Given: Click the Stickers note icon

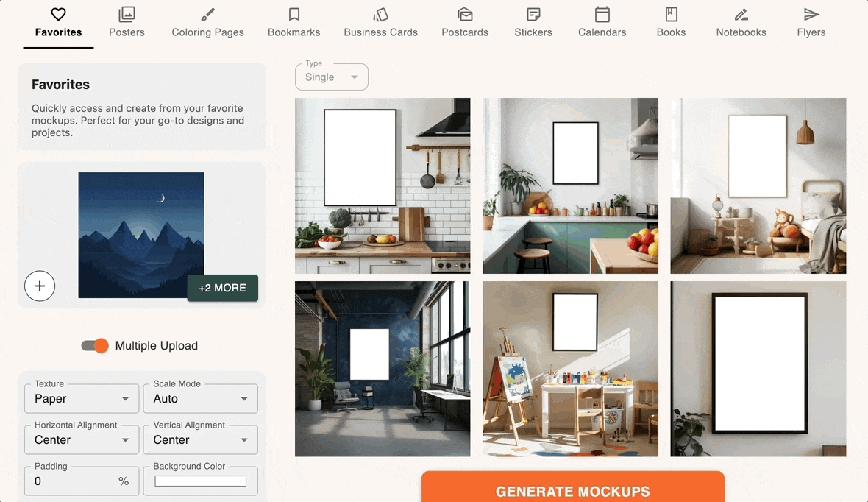Looking at the screenshot, I should [533, 14].
